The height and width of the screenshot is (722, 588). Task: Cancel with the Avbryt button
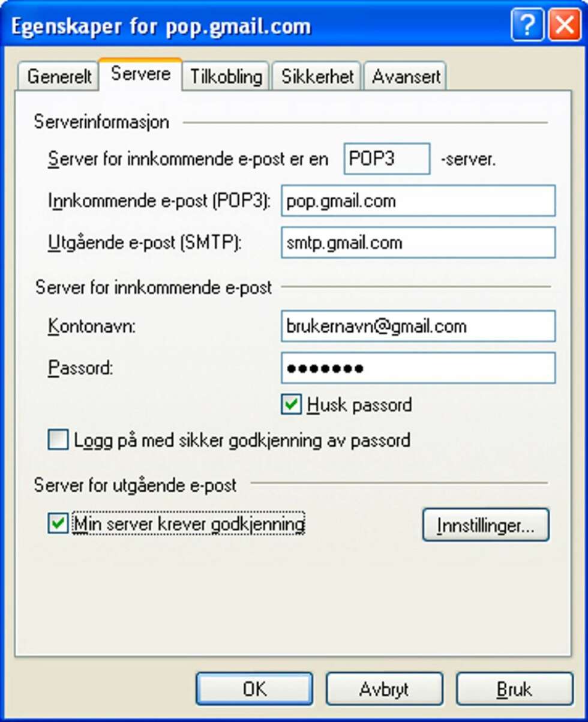pyautogui.click(x=384, y=688)
